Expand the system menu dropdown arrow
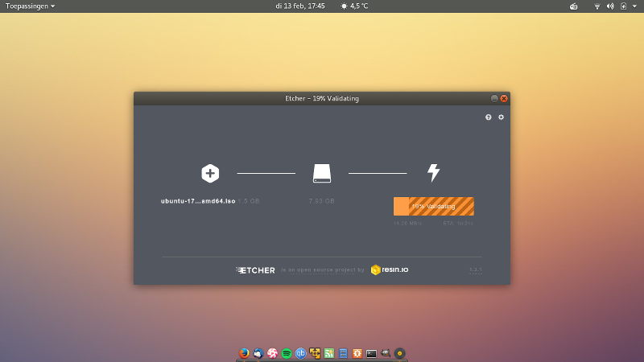The height and width of the screenshot is (362, 644). 634,6
